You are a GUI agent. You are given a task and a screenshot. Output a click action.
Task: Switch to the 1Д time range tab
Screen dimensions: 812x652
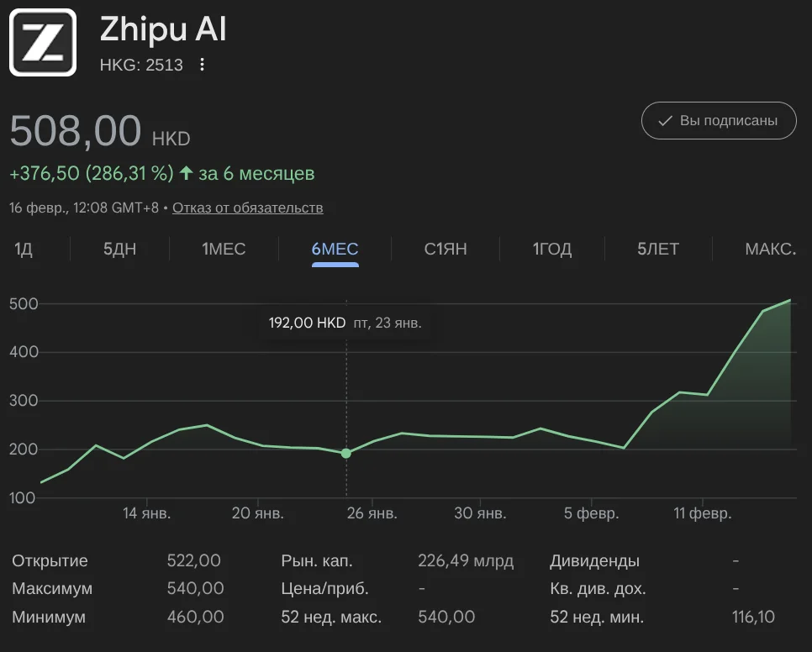tap(24, 249)
